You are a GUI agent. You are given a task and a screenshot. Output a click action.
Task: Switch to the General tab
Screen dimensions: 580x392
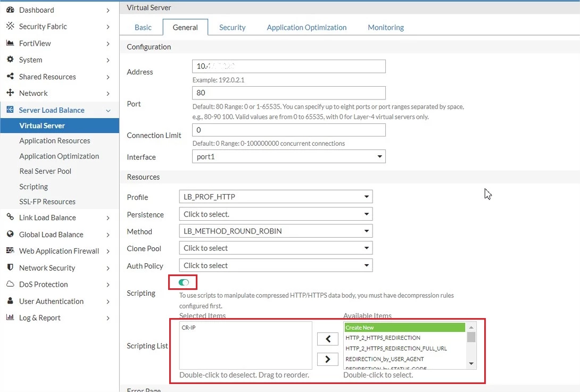tap(185, 27)
